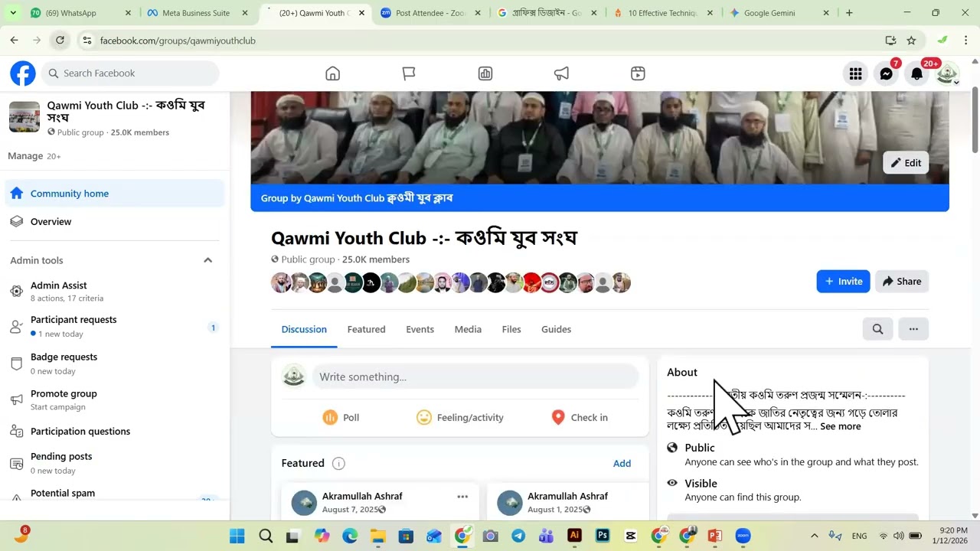Viewport: 980px width, 551px height.
Task: Open Participant requests in sidebar
Action: pyautogui.click(x=115, y=327)
